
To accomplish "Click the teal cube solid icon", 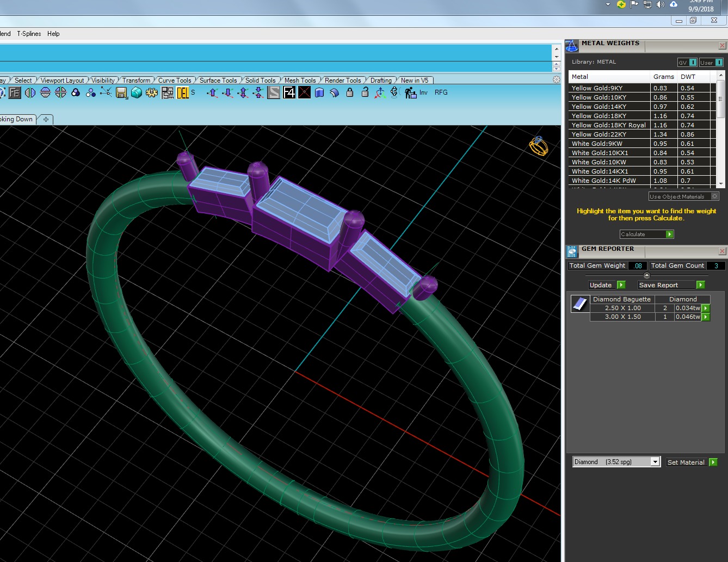I will pos(137,92).
